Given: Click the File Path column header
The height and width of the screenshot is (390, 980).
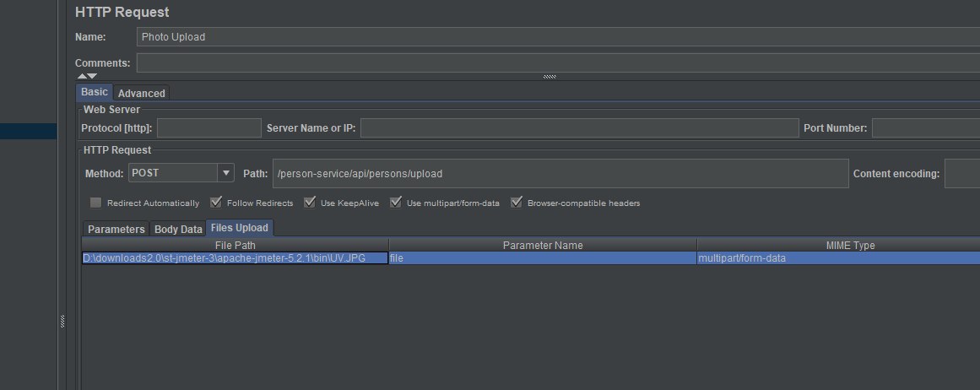Looking at the screenshot, I should tap(235, 246).
